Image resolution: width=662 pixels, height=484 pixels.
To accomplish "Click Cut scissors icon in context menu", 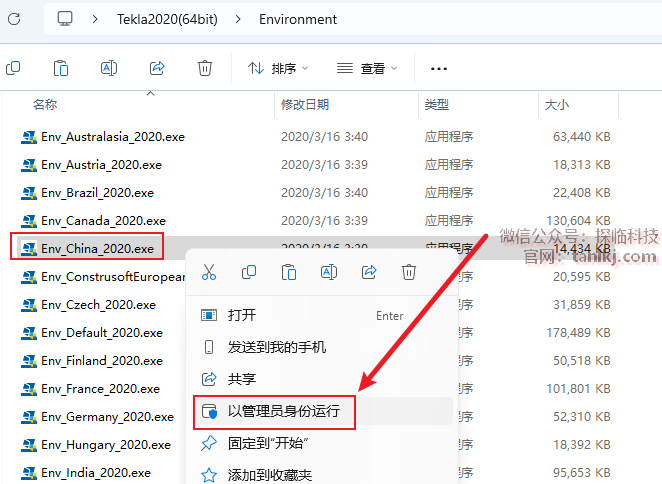I will pyautogui.click(x=209, y=272).
